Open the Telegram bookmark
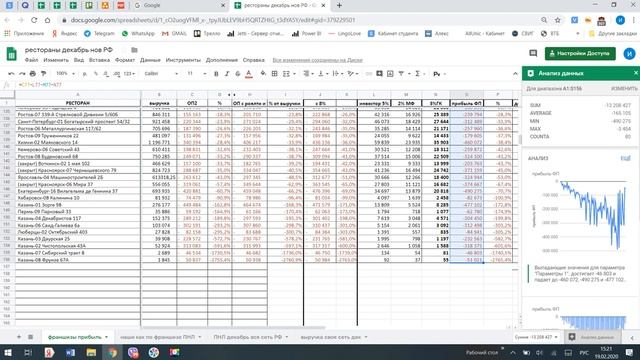The width and height of the screenshot is (640, 360). (x=99, y=33)
